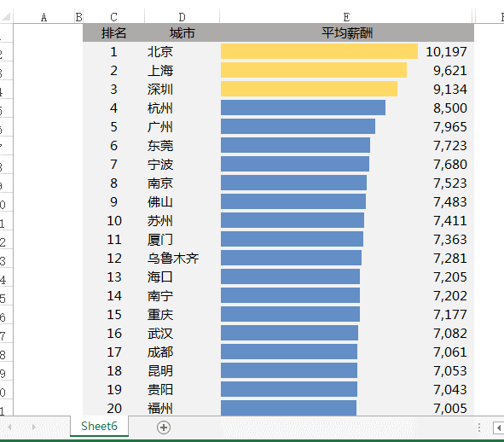The image size is (504, 442).
Task: Click rank number 4 cell for 杭州
Action: 113,108
